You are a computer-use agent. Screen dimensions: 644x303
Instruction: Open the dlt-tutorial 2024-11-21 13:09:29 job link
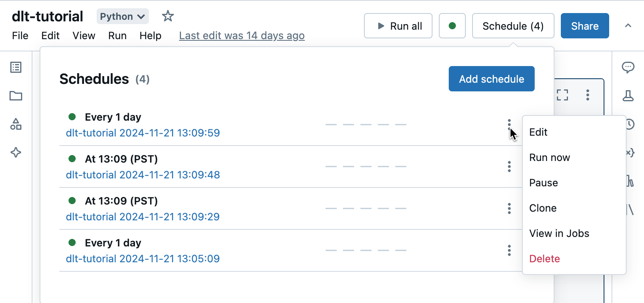pos(143,217)
